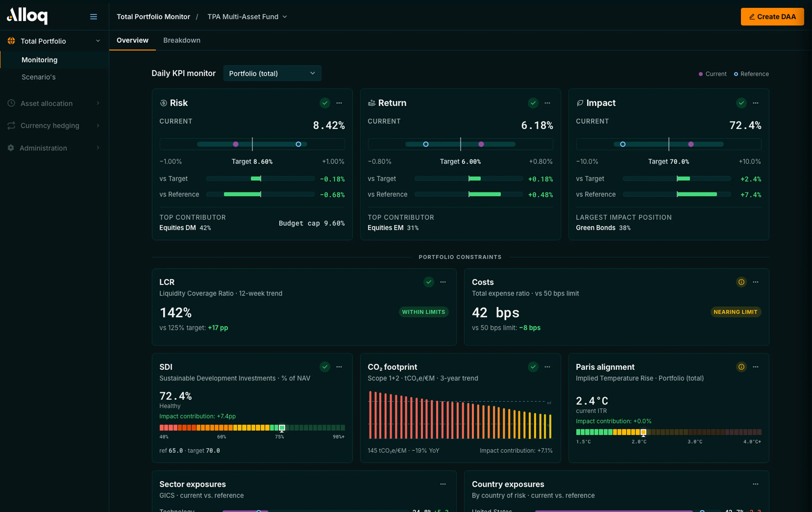Screen dimensions: 812x512
Task: Open the SDI card more options menu
Action: (x=339, y=367)
